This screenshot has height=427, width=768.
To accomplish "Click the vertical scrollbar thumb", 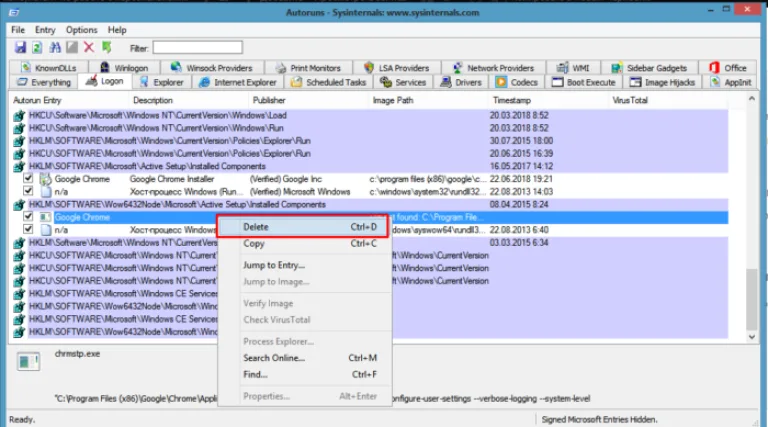I will pos(752,299).
